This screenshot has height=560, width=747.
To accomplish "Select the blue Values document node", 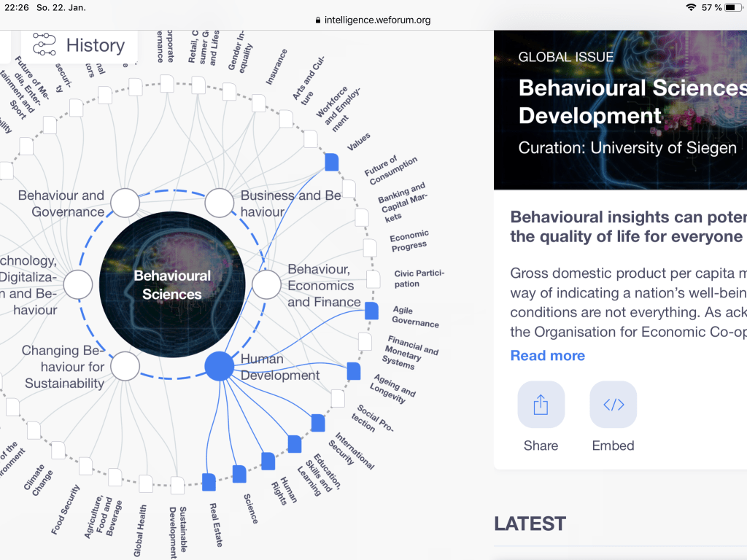I will tap(332, 162).
